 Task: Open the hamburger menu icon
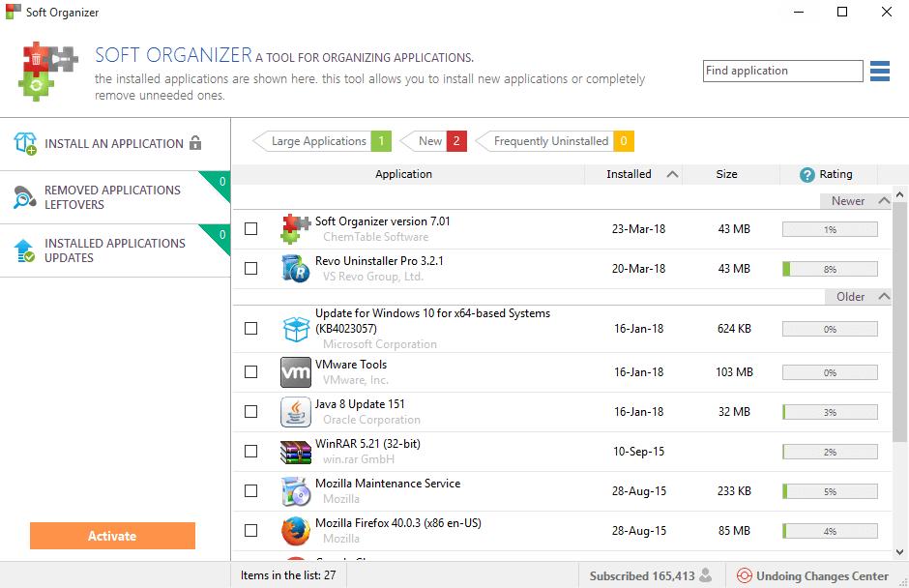tap(879, 71)
